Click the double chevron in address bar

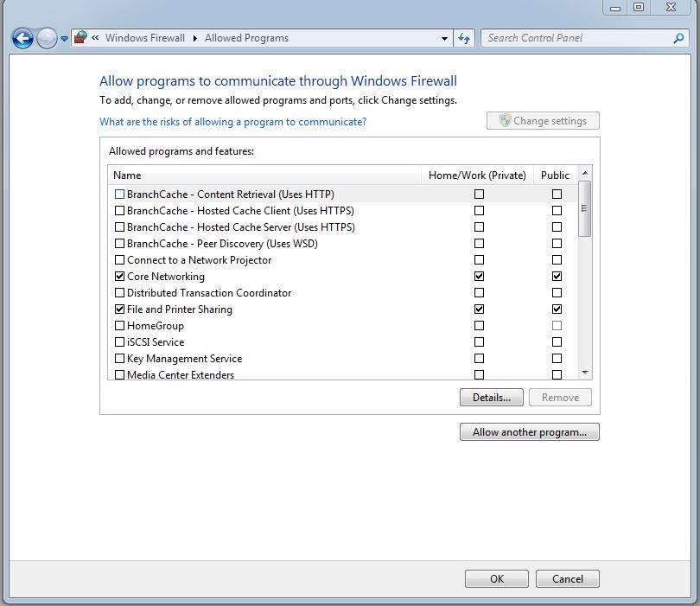coord(95,38)
